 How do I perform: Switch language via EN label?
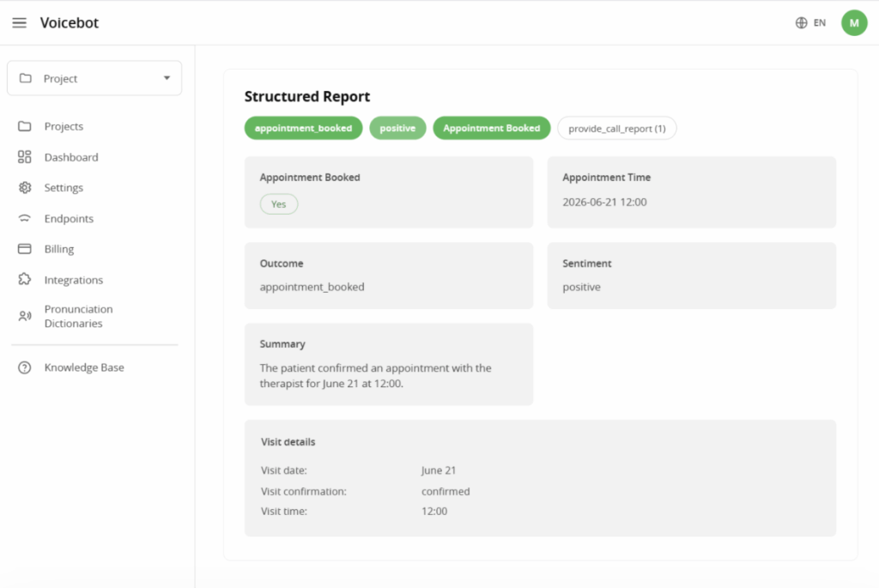pyautogui.click(x=820, y=23)
